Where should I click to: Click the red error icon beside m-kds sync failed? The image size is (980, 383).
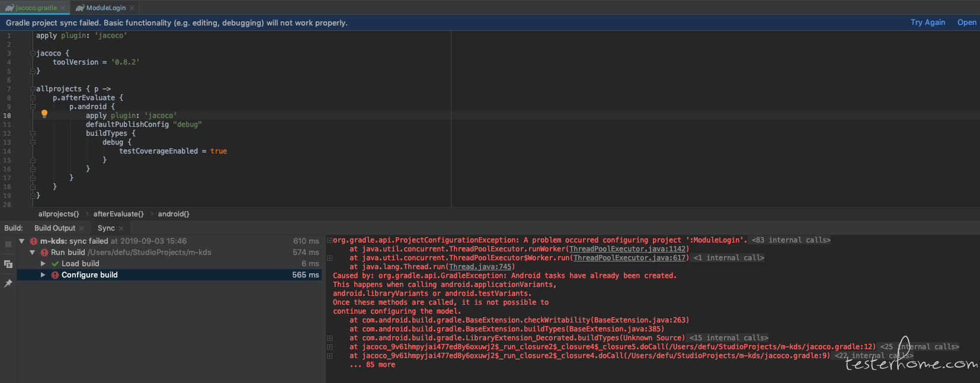click(x=34, y=241)
